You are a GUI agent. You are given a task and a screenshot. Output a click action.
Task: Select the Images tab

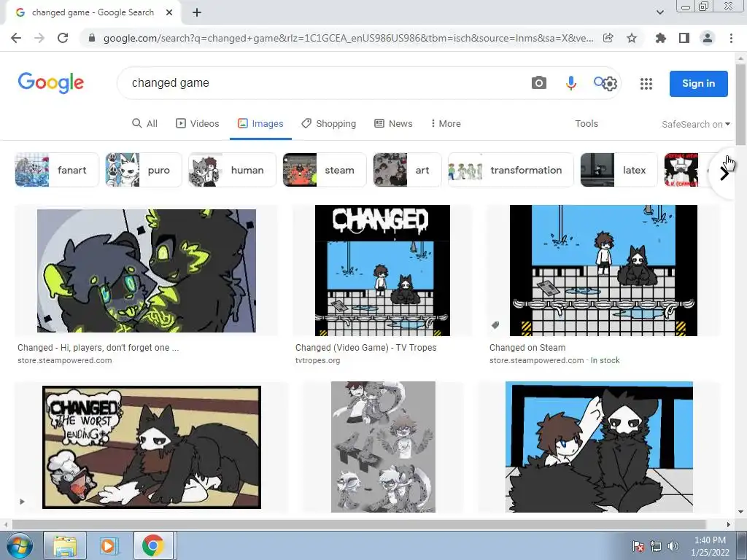pos(260,123)
